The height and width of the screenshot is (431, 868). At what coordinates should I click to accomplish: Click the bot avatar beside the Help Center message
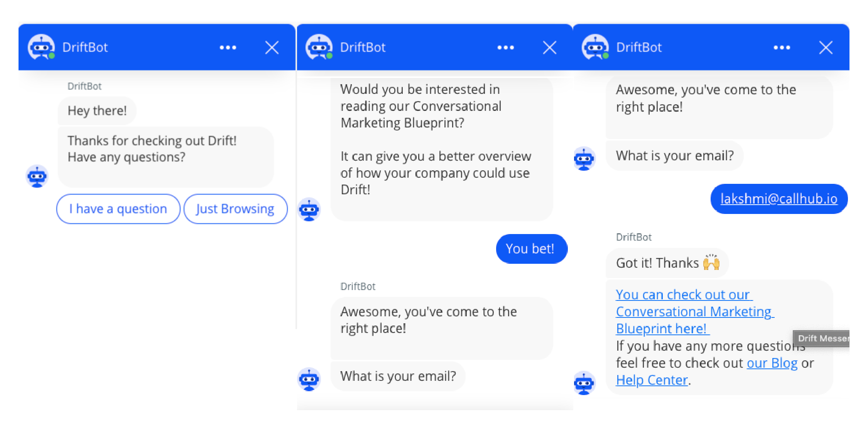pos(584,383)
